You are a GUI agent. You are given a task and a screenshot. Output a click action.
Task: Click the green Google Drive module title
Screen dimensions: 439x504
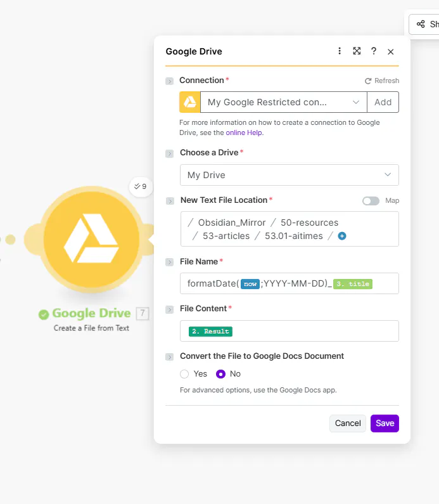coord(91,313)
